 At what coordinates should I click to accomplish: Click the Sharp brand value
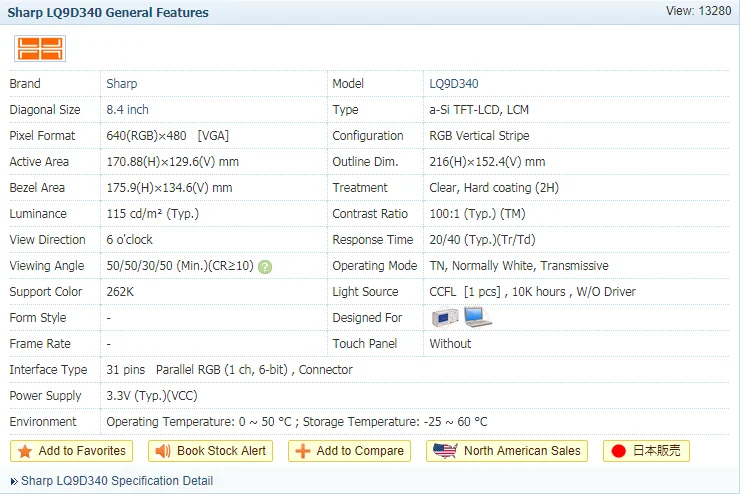[122, 84]
